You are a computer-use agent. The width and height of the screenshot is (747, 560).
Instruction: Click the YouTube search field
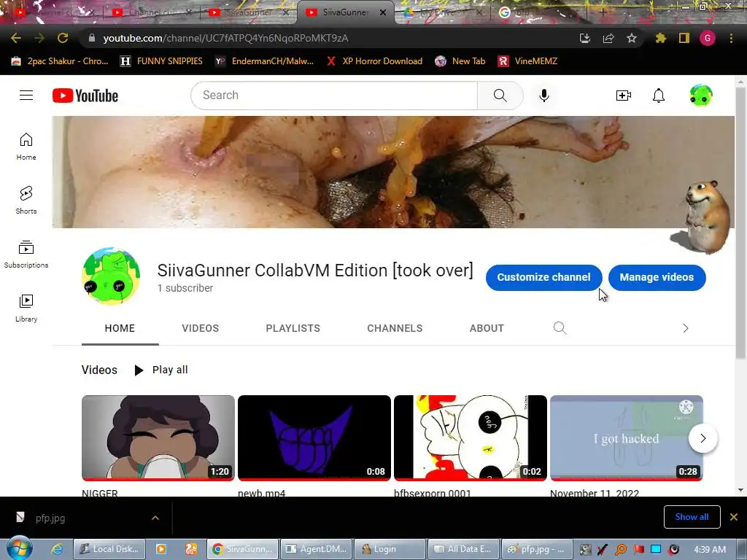(x=334, y=96)
